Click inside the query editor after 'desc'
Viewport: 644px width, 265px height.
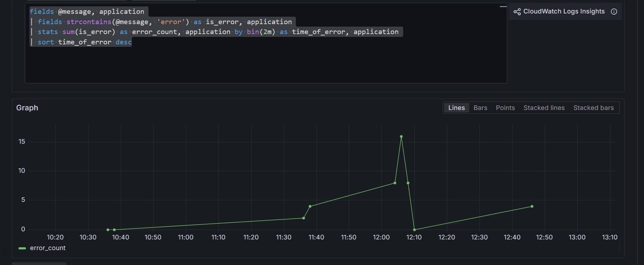[x=132, y=42]
